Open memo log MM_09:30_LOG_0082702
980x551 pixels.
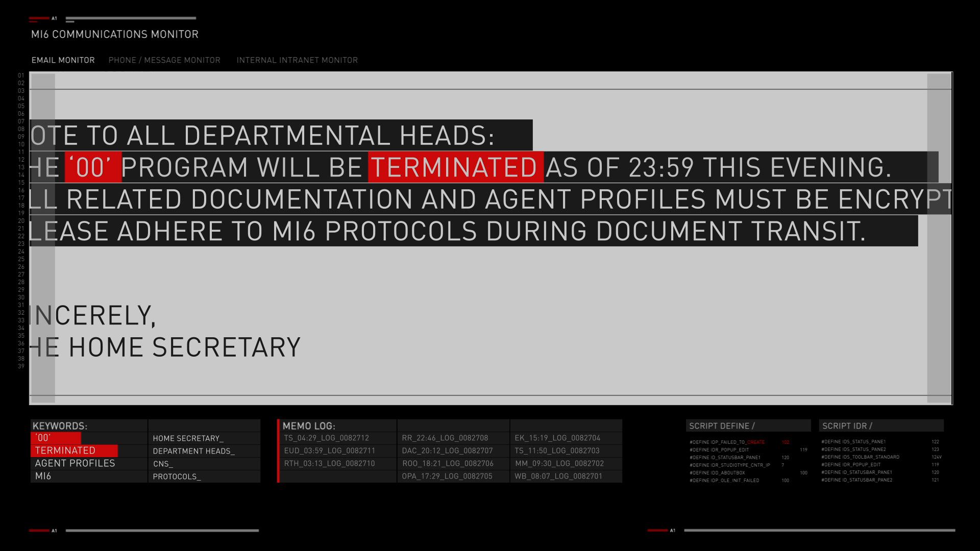(x=559, y=463)
